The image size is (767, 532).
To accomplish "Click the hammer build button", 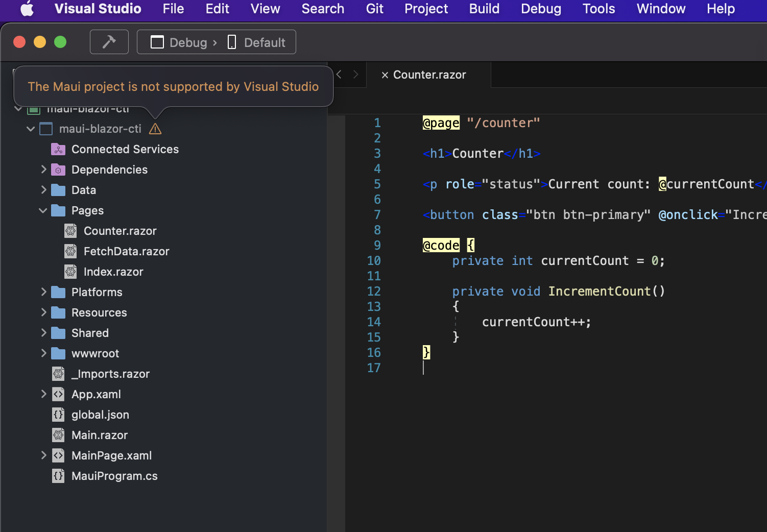I will pyautogui.click(x=109, y=42).
